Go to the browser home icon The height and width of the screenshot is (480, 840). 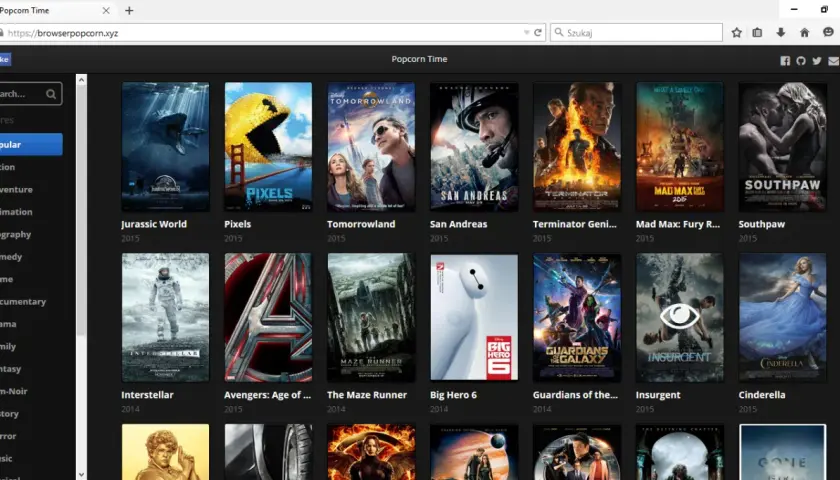tap(804, 33)
